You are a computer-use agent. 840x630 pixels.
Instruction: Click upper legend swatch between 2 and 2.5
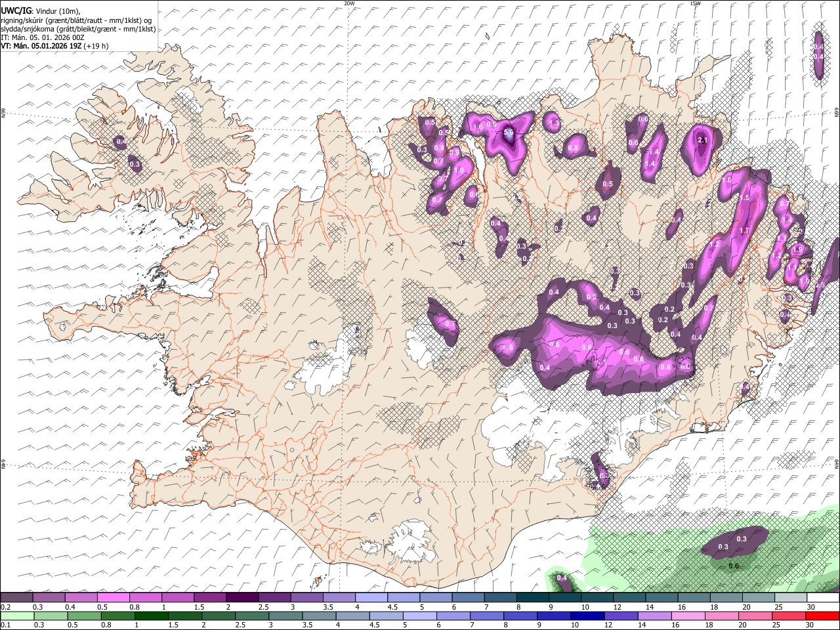(x=241, y=598)
